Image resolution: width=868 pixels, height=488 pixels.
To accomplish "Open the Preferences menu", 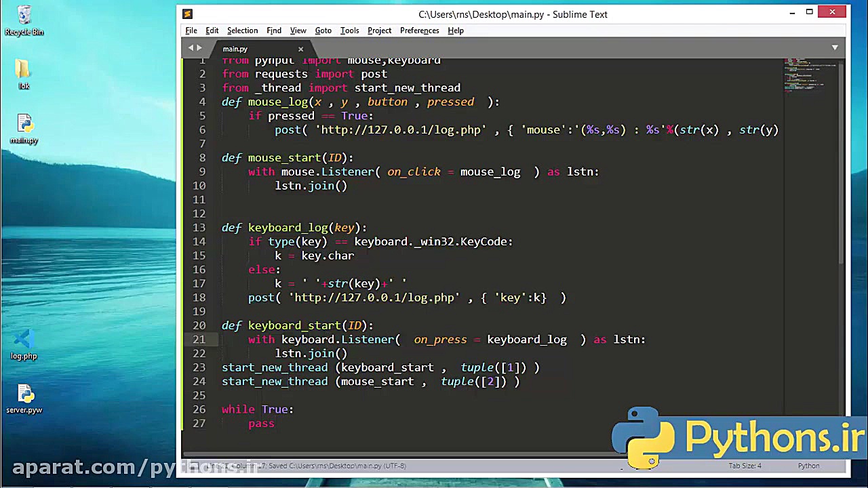I will coord(420,30).
